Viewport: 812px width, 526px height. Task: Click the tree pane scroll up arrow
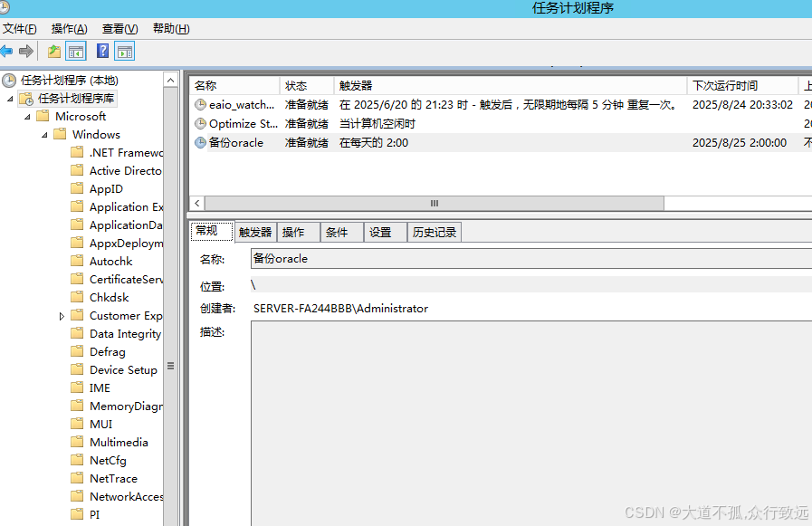click(170, 80)
